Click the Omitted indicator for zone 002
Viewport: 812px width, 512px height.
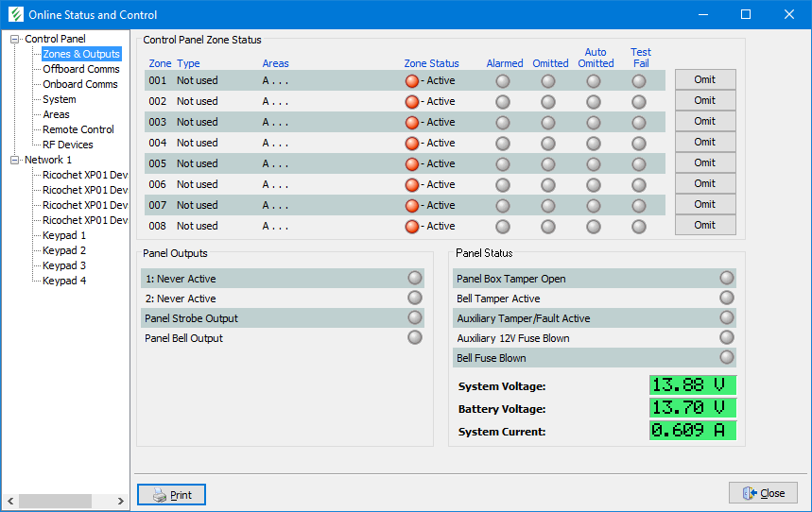(x=548, y=102)
